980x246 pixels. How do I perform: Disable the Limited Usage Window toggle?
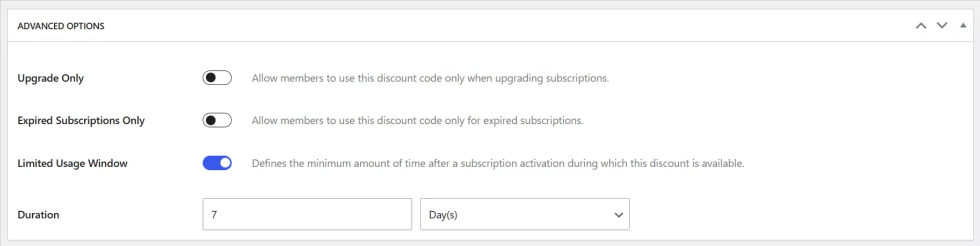coord(217,163)
